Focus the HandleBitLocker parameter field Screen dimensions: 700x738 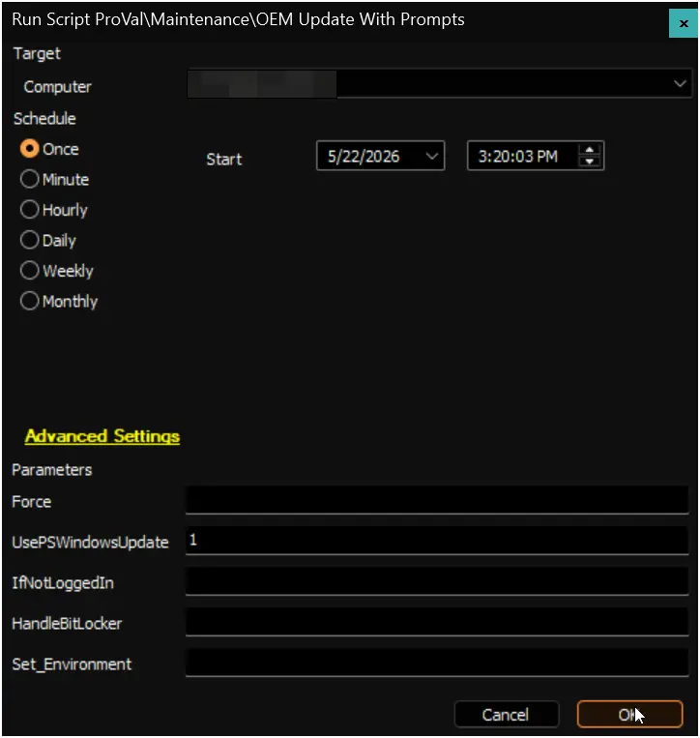[x=437, y=622]
